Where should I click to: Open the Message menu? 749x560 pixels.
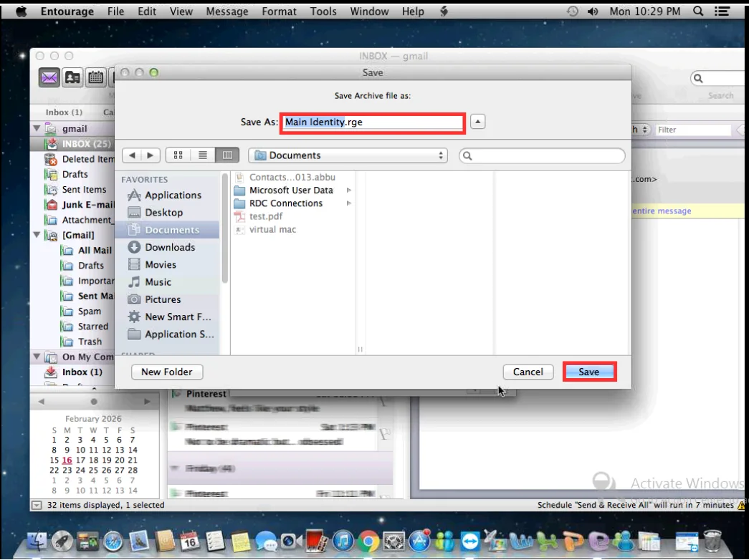pyautogui.click(x=226, y=11)
